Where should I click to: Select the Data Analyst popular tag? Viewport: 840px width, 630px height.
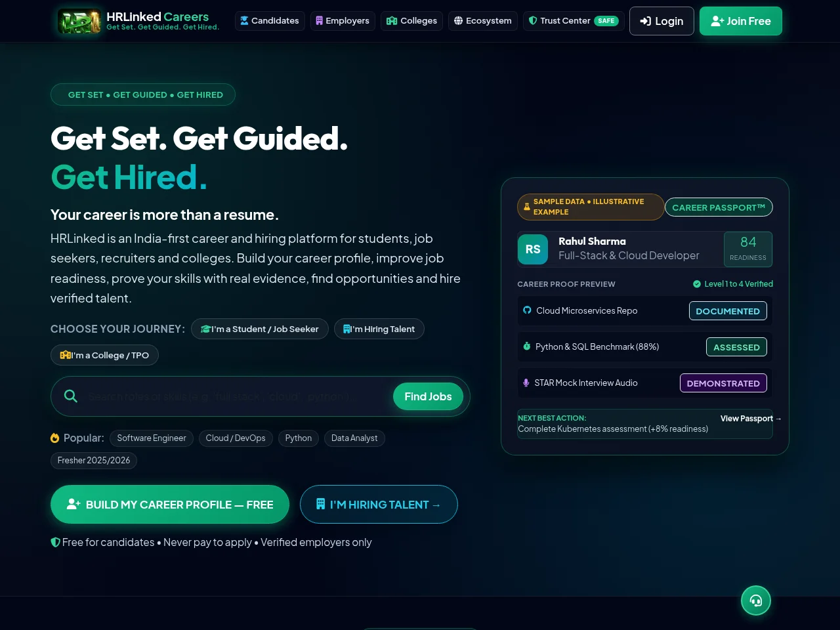pos(354,438)
